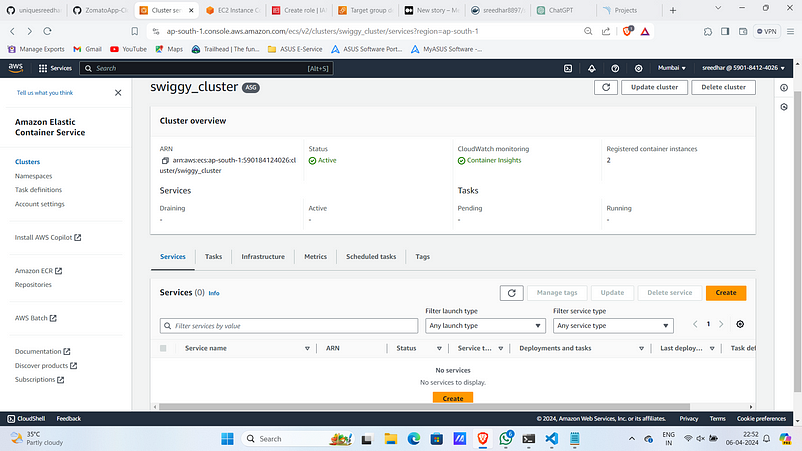The width and height of the screenshot is (802, 451).
Task: Open the Namespaces sidebar link
Action: 33,176
